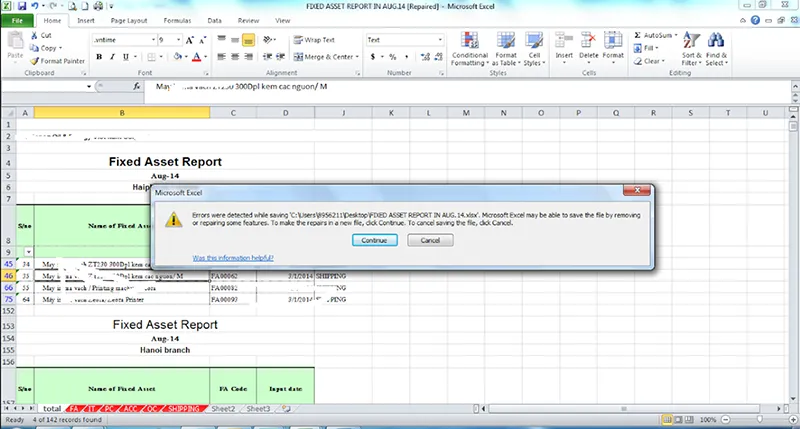Open the Formulas ribbon tab

click(177, 21)
